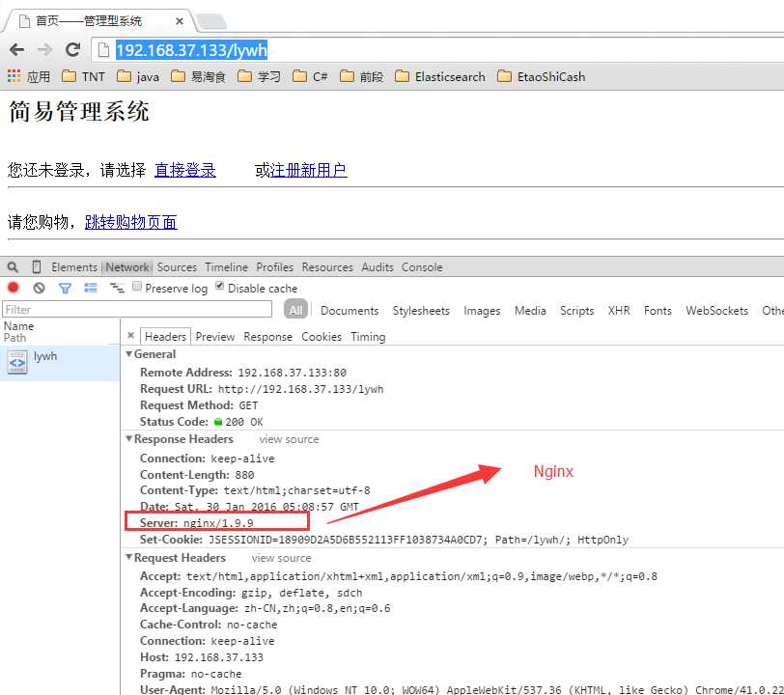784x695 pixels.
Task: Follow the 直接登录 link
Action: [185, 170]
